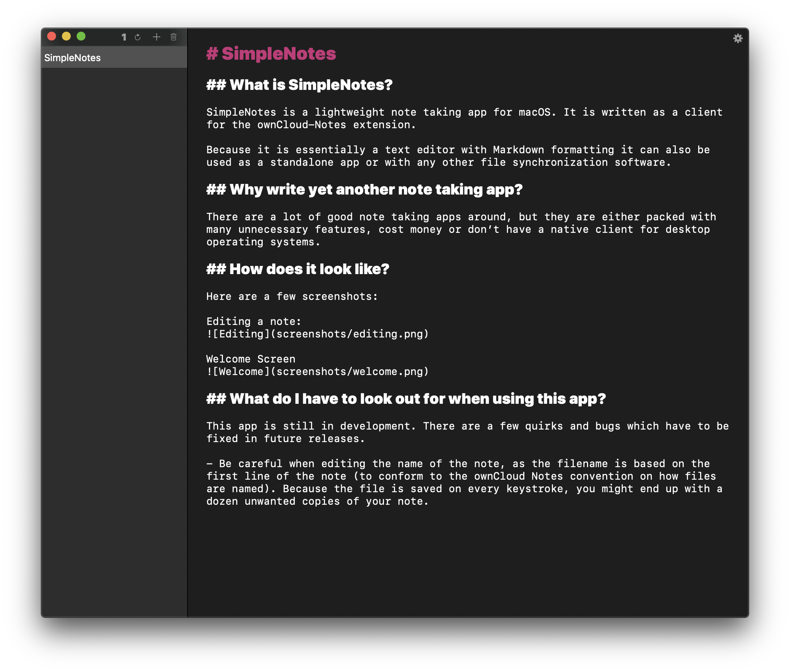The height and width of the screenshot is (672, 790).
Task: Click 'What do I have to look out for' heading
Action: [406, 399]
